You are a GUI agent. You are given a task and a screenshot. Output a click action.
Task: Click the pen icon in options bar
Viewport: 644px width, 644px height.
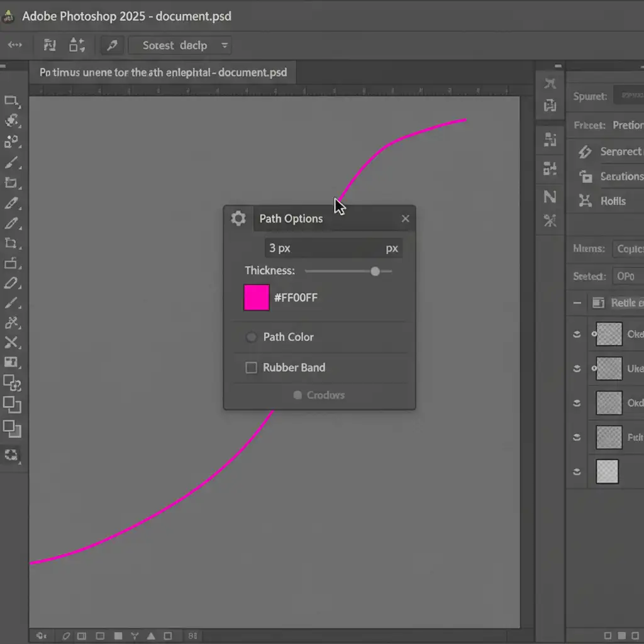(x=112, y=45)
